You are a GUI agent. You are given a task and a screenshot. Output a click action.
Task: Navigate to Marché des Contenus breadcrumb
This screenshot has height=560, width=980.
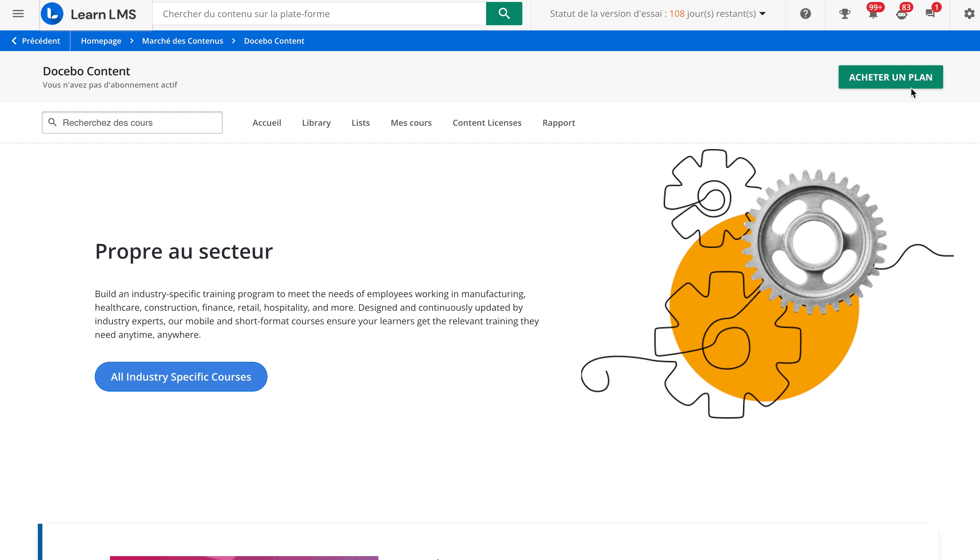(182, 41)
